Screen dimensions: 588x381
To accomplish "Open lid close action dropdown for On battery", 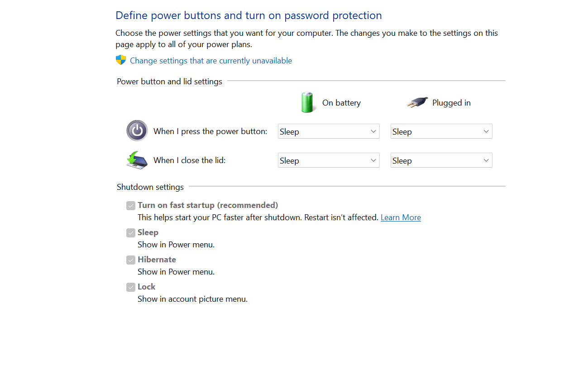I will pos(329,160).
